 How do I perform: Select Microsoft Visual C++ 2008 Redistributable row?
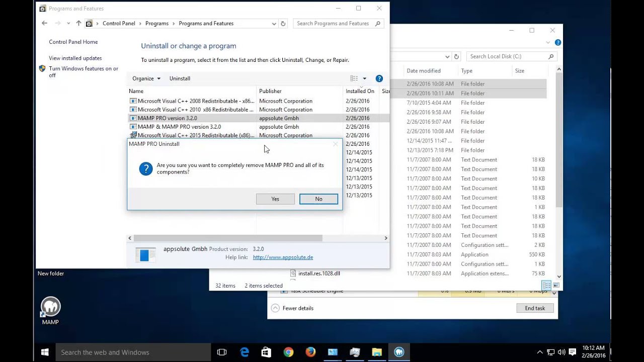pos(258,101)
